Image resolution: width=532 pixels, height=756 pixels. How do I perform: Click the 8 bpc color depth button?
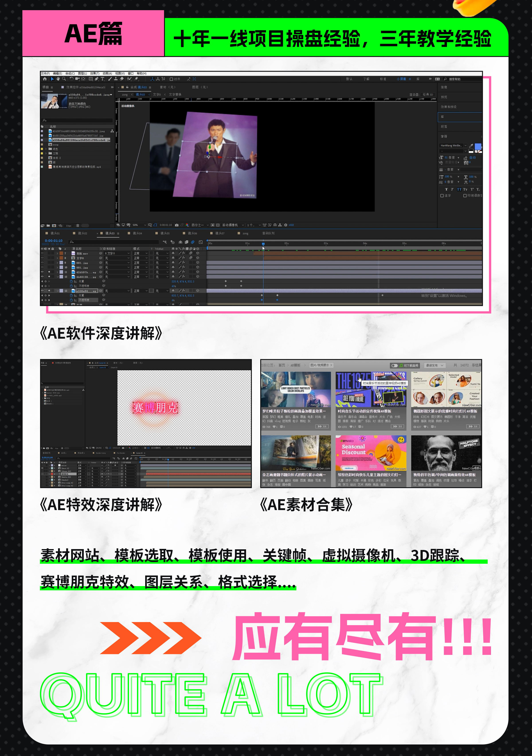point(69,226)
